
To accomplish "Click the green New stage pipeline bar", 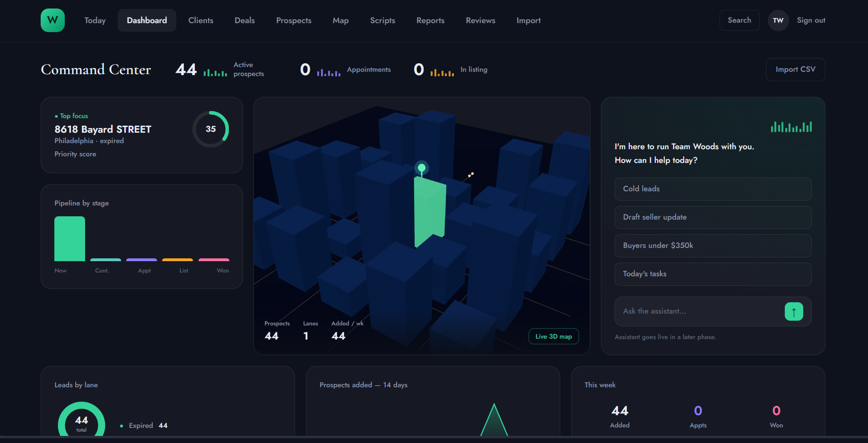I will 69,239.
